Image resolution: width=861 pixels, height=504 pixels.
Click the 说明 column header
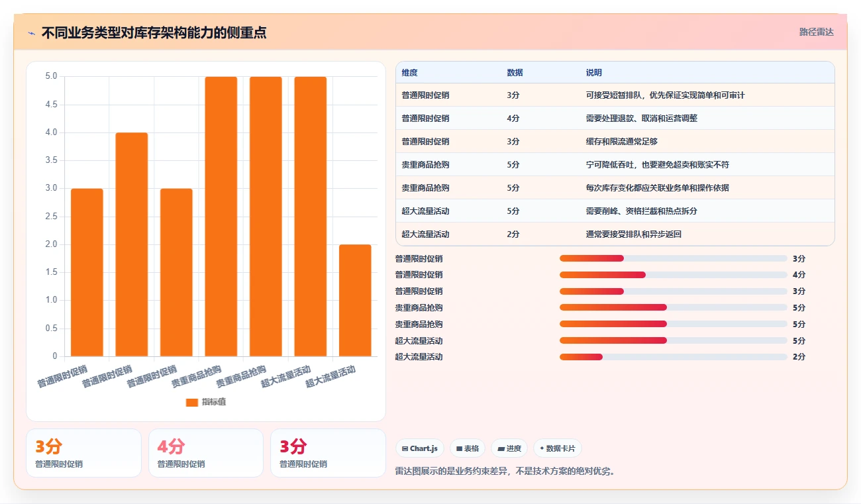click(x=593, y=73)
